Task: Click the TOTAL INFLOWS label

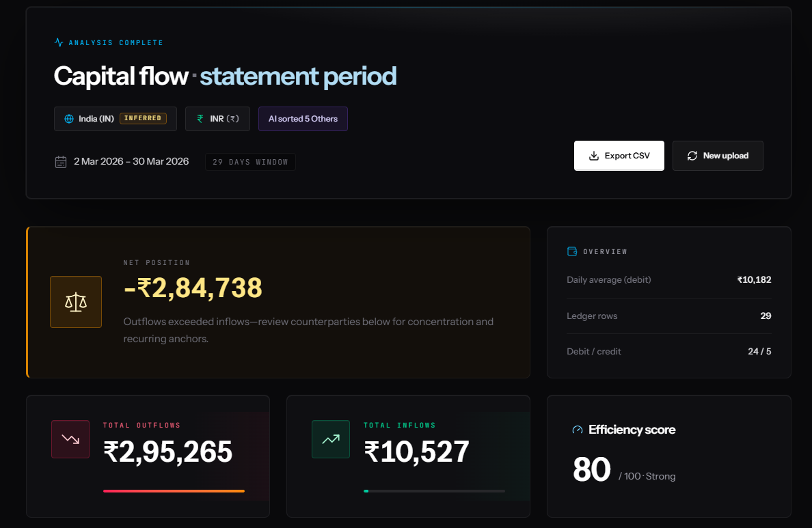Action: [400, 426]
